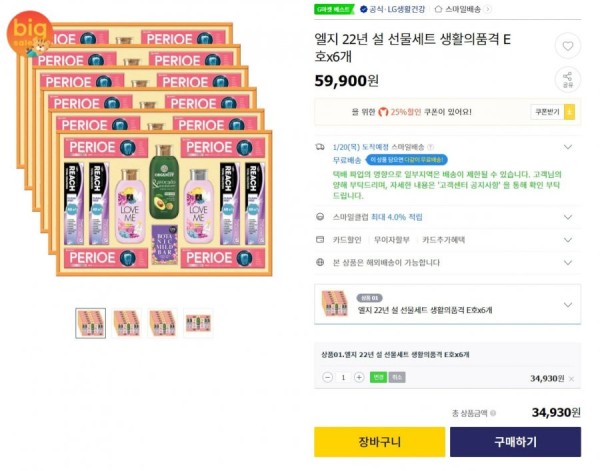The height and width of the screenshot is (471, 600).
Task: Open the 공식 LG생활건강 store link
Action: pyautogui.click(x=393, y=9)
